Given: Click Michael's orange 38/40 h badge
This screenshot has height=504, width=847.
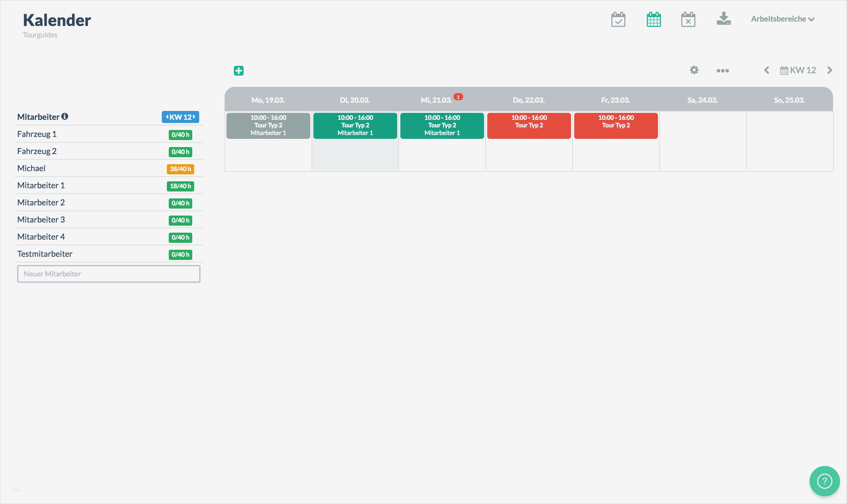Looking at the screenshot, I should coord(180,169).
